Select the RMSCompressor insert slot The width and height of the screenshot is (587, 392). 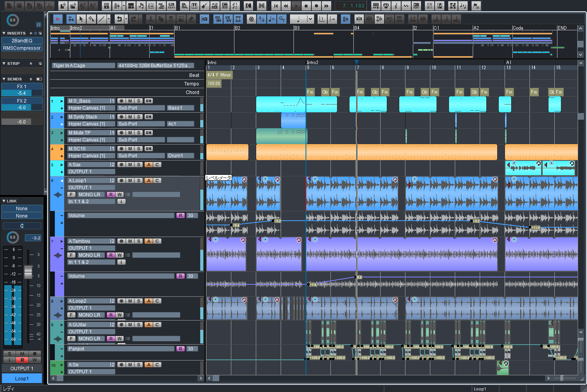pyautogui.click(x=22, y=48)
